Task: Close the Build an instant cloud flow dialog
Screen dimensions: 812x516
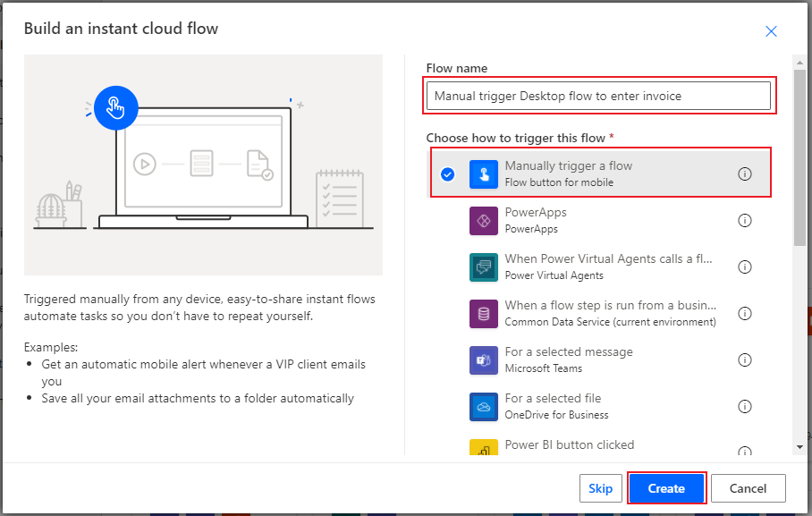Action: (x=771, y=31)
